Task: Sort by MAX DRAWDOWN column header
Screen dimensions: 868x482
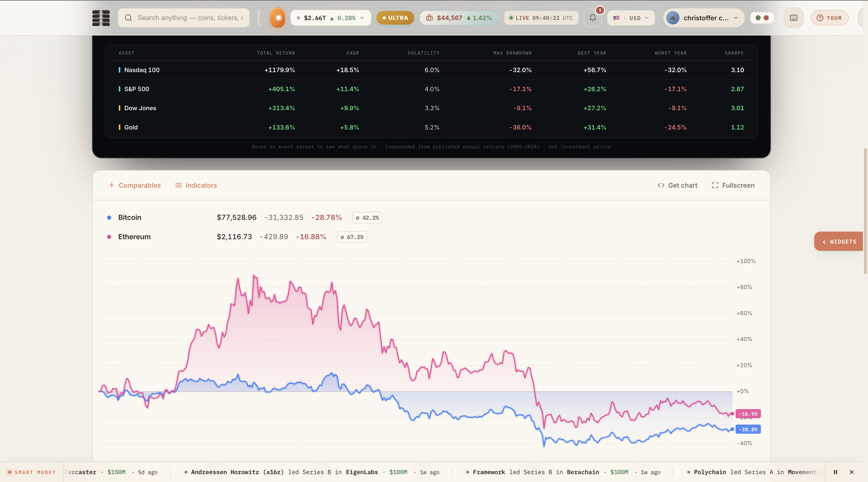Action: pyautogui.click(x=512, y=53)
